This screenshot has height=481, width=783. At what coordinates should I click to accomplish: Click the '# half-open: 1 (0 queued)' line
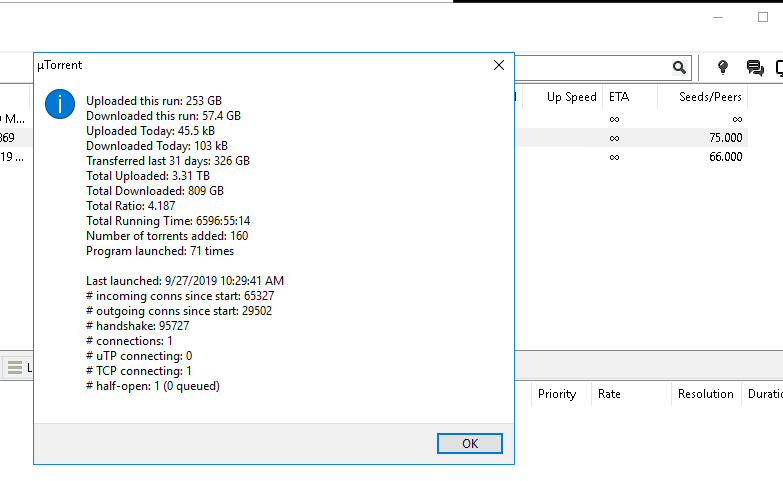(x=153, y=386)
